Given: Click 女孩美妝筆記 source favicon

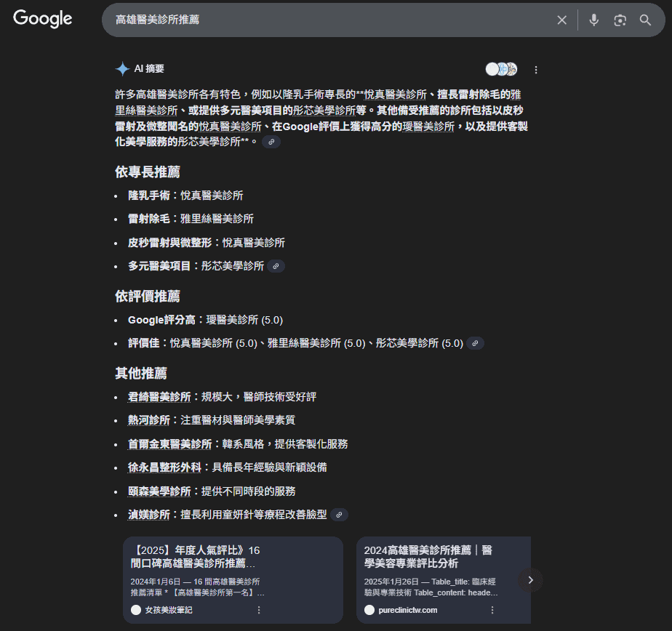Looking at the screenshot, I should 136,610.
